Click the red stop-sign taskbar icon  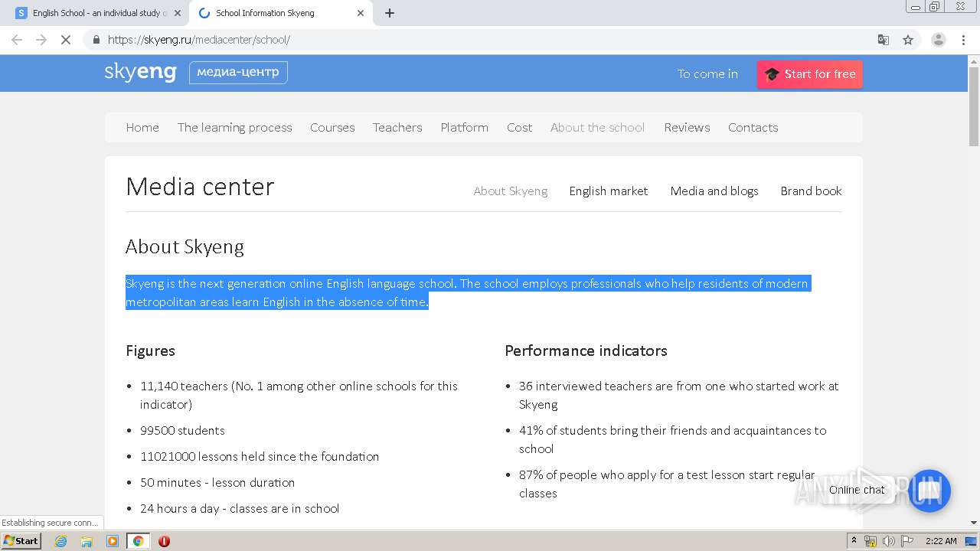pyautogui.click(x=164, y=541)
